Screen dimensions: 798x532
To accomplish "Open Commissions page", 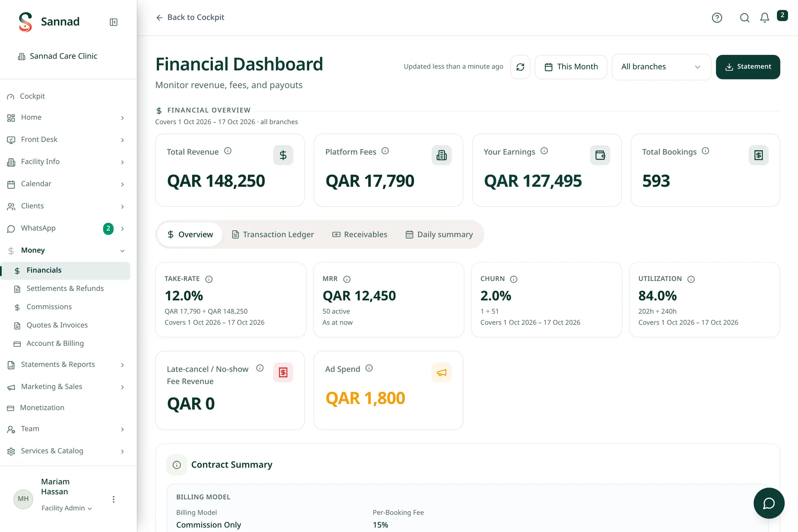I will coord(65,307).
